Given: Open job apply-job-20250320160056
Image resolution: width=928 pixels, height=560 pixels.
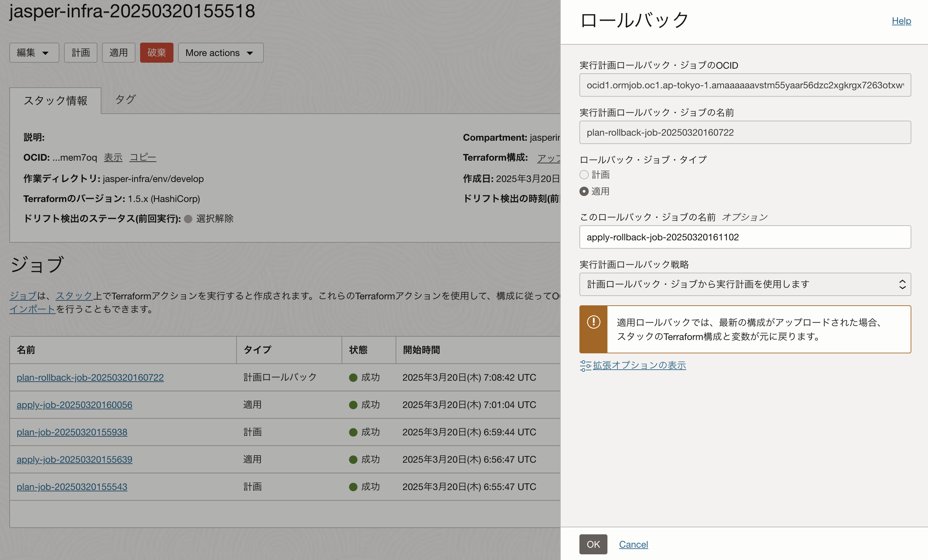Looking at the screenshot, I should (x=74, y=405).
